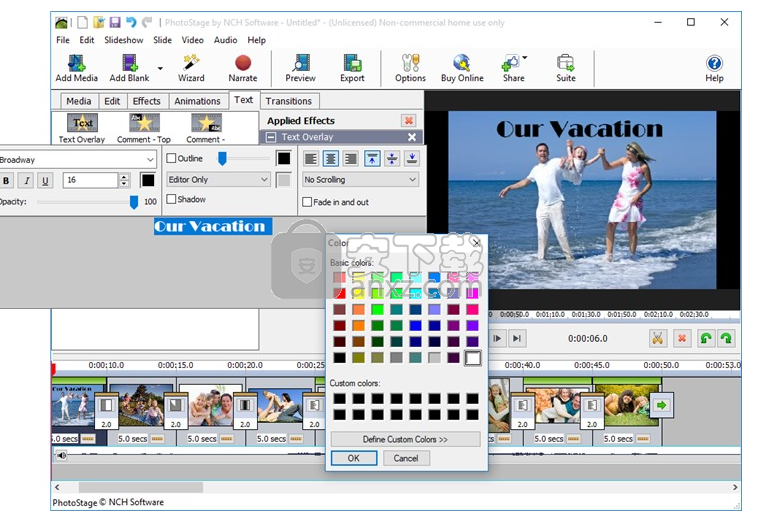Switch to the Animations tab

(x=197, y=101)
